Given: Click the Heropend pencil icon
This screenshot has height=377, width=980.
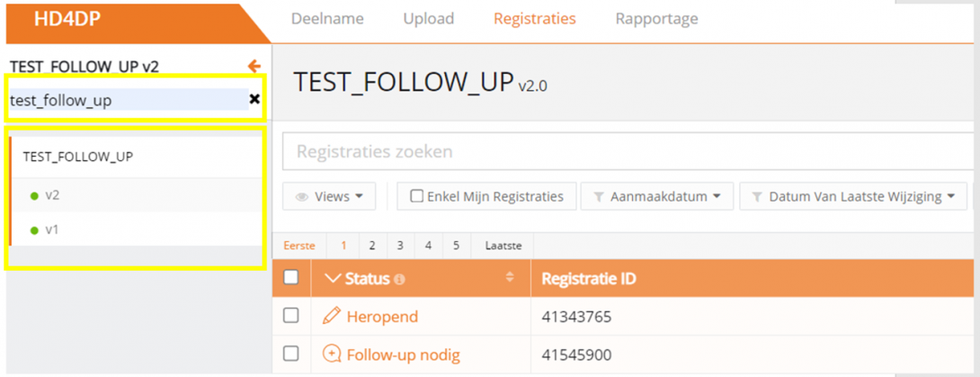Looking at the screenshot, I should 332,316.
